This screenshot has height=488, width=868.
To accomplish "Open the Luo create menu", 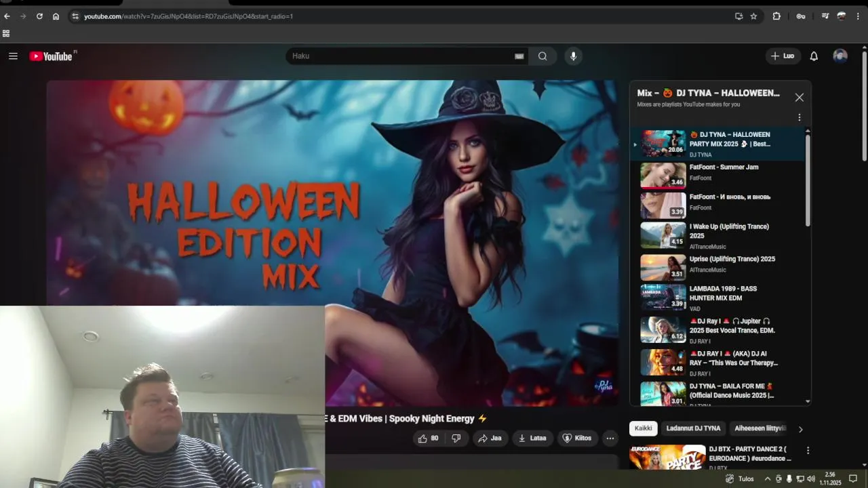I will tap(783, 56).
